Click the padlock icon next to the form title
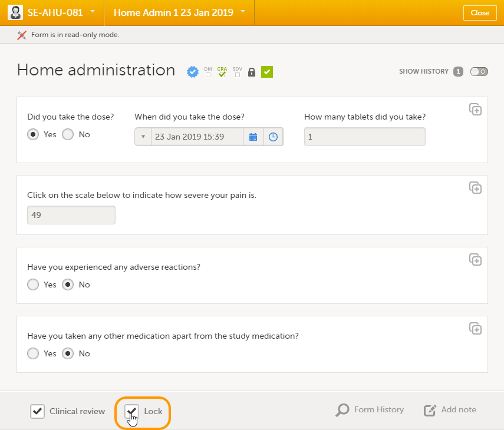The width and height of the screenshot is (504, 430). click(252, 72)
